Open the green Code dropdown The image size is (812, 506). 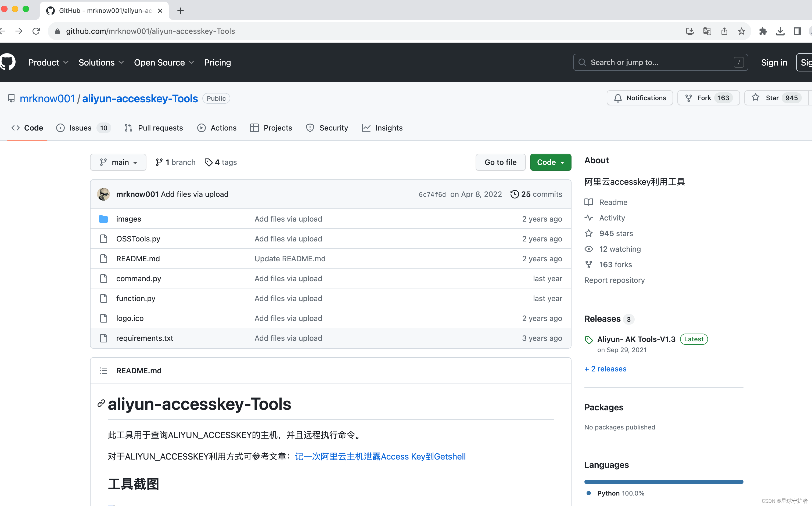(550, 162)
